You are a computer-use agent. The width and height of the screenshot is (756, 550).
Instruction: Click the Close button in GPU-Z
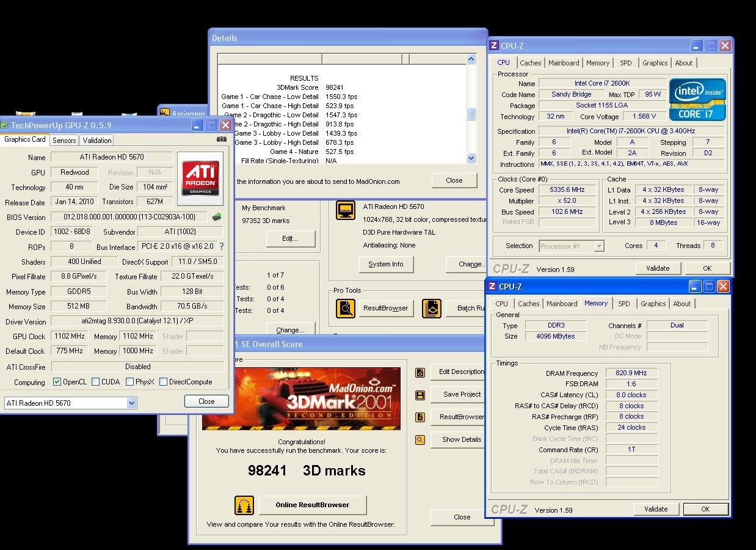coord(206,402)
